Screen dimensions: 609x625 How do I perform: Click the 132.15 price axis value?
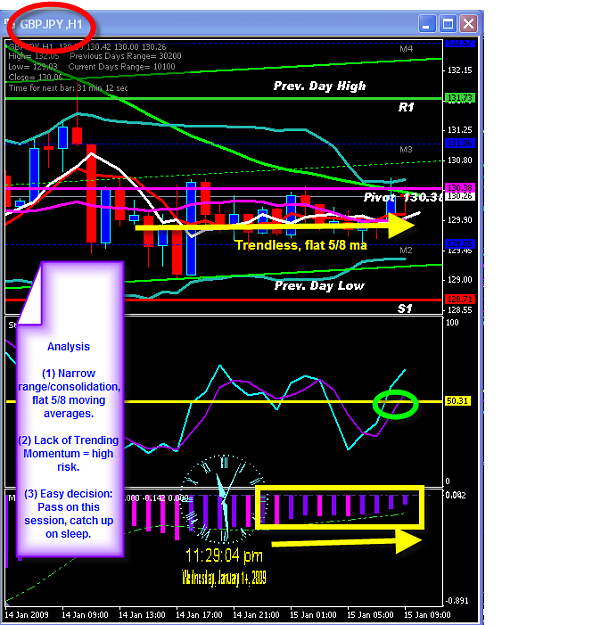460,70
